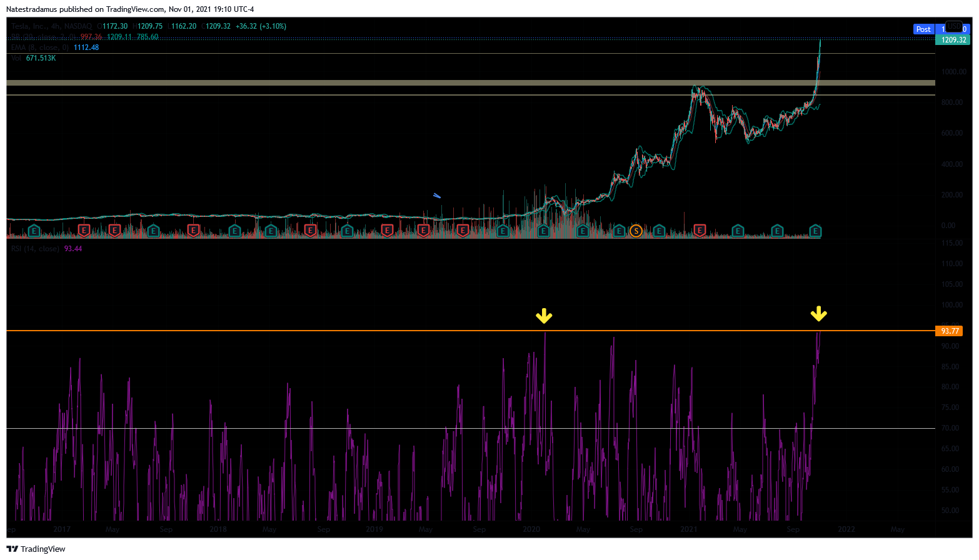Select the 1209.32 current price label
Viewport: 979px width, 560px height.
(953, 40)
